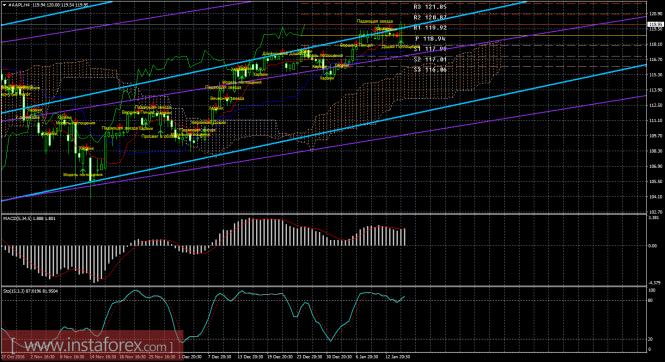The width and height of the screenshot is (665, 362).
Task: Select the Stochastic indicator label
Action: pyautogui.click(x=31, y=291)
